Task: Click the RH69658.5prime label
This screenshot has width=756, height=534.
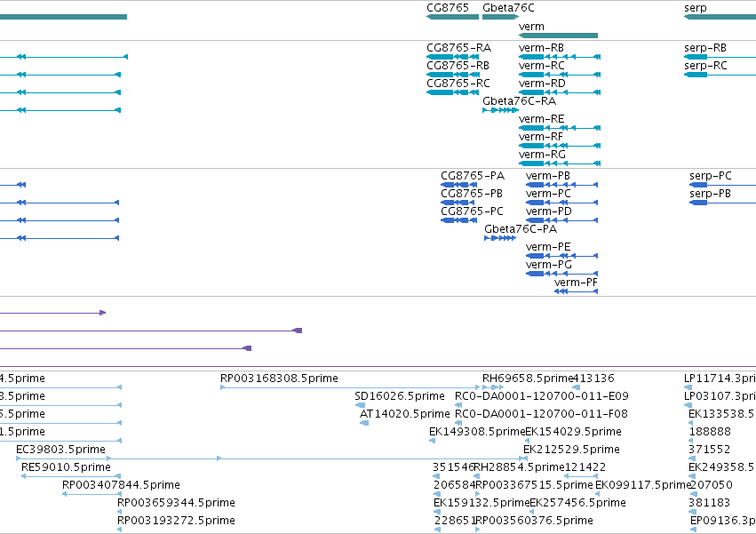Action: [x=528, y=379]
